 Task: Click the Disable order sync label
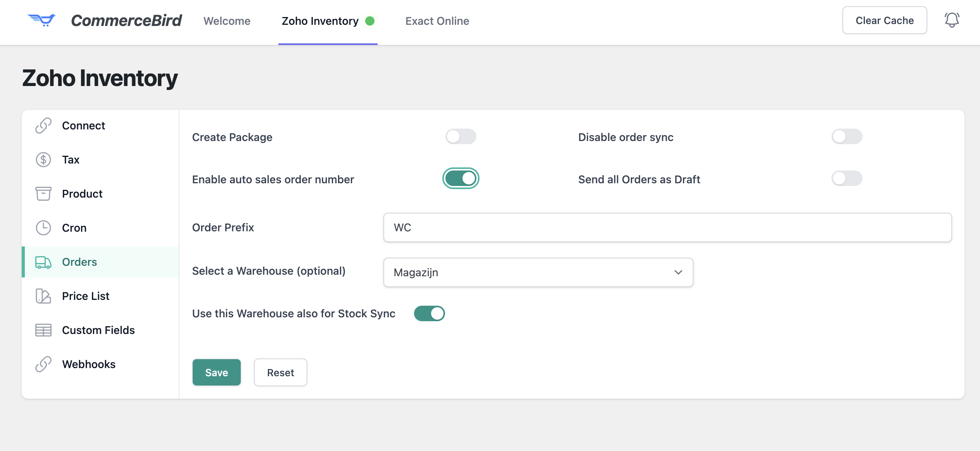coord(626,137)
